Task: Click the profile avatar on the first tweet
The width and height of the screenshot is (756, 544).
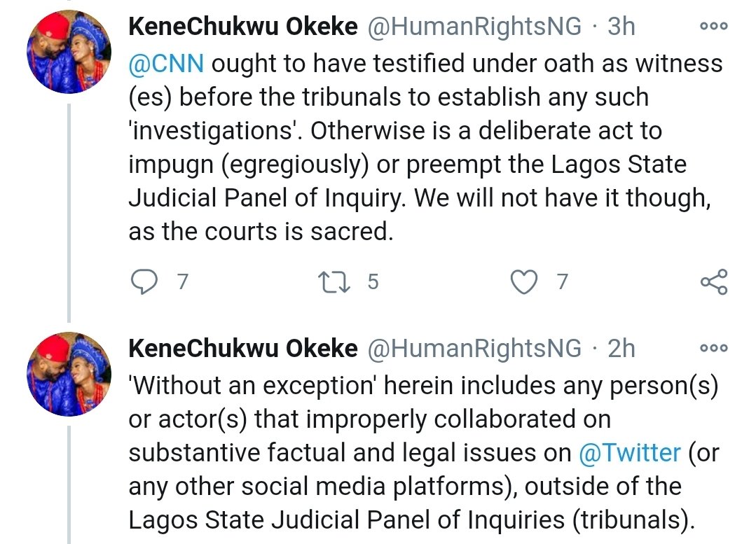Action: (68, 52)
